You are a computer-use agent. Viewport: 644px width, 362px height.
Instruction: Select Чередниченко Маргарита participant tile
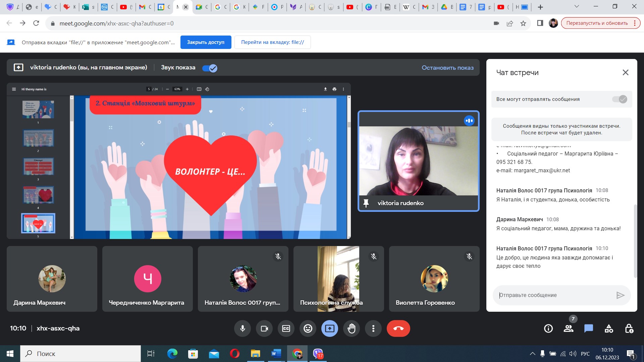(x=148, y=279)
